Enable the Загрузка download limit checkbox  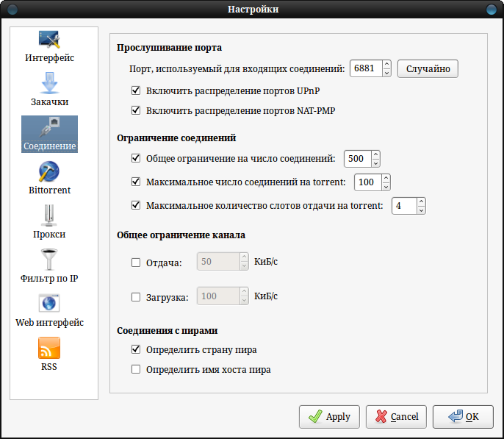tap(136, 297)
